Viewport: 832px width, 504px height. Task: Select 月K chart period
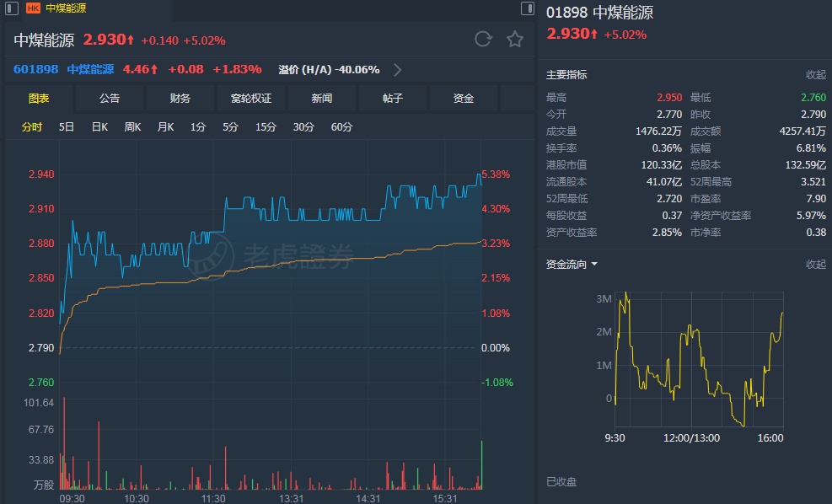(x=165, y=126)
